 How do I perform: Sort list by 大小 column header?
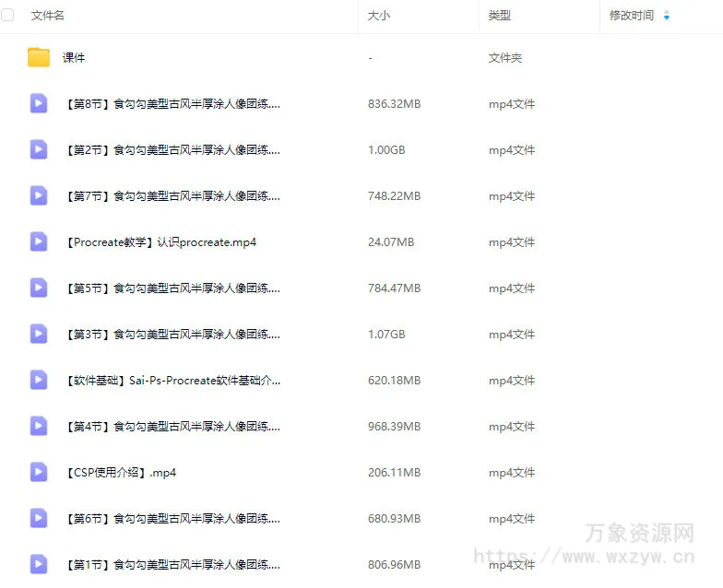378,16
